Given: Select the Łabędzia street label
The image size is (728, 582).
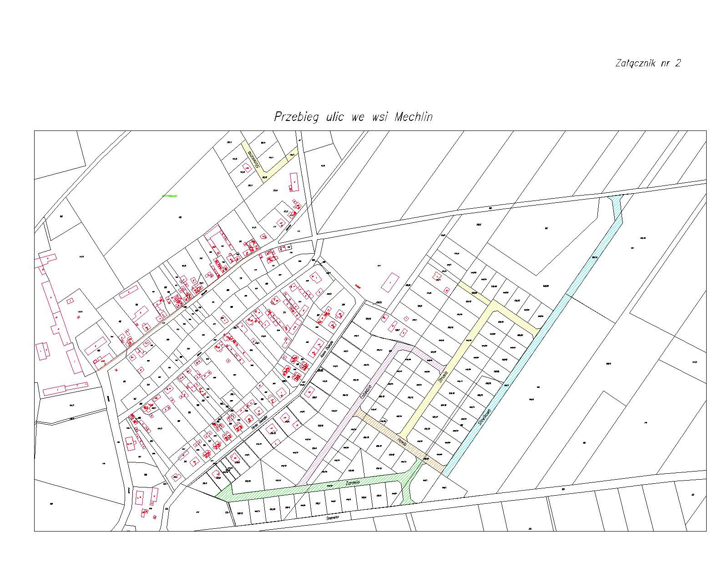Looking at the screenshot, I should pyautogui.click(x=366, y=391).
